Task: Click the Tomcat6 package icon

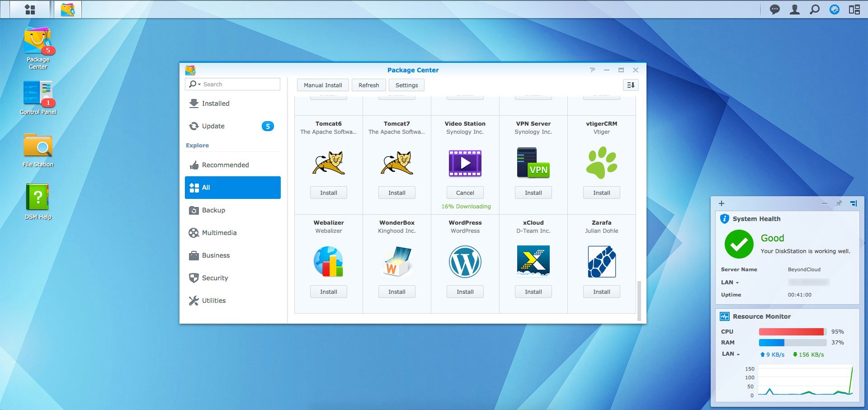Action: [x=329, y=163]
